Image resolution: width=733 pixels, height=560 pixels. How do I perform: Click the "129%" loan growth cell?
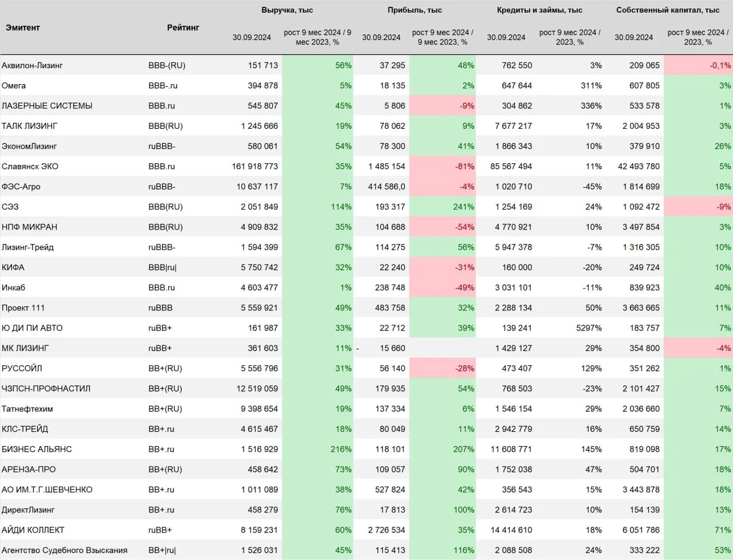tap(591, 368)
